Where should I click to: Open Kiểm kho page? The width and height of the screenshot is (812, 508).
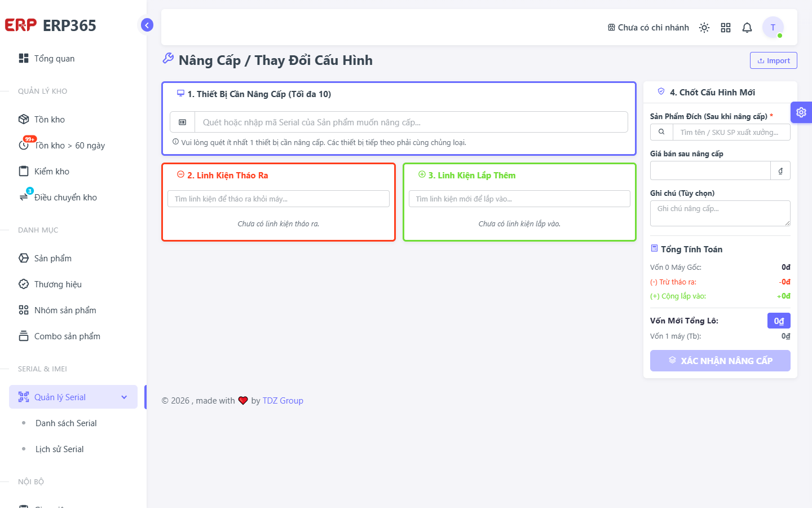pos(73,171)
